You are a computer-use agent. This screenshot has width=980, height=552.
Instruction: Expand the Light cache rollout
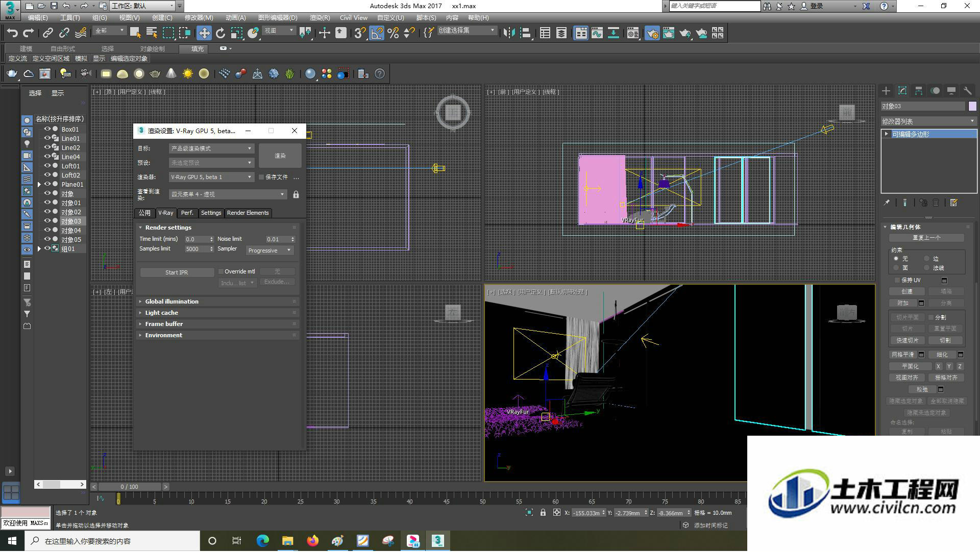click(x=218, y=313)
